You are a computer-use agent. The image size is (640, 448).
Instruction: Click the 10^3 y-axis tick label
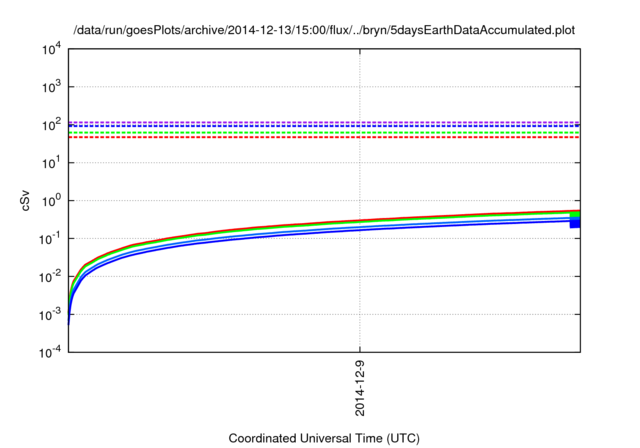[x=51, y=87]
